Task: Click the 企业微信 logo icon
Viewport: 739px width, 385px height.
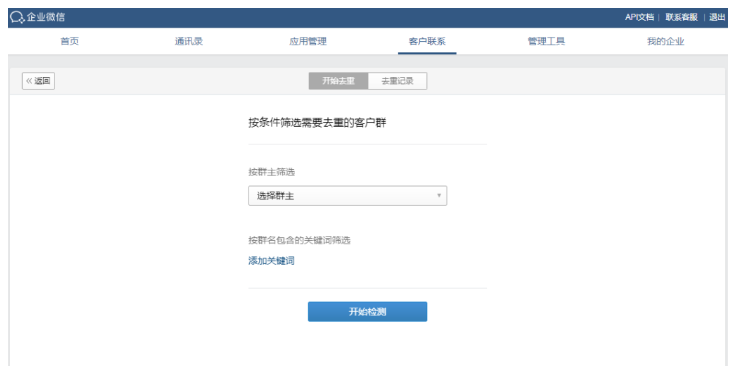Action: 17,17
